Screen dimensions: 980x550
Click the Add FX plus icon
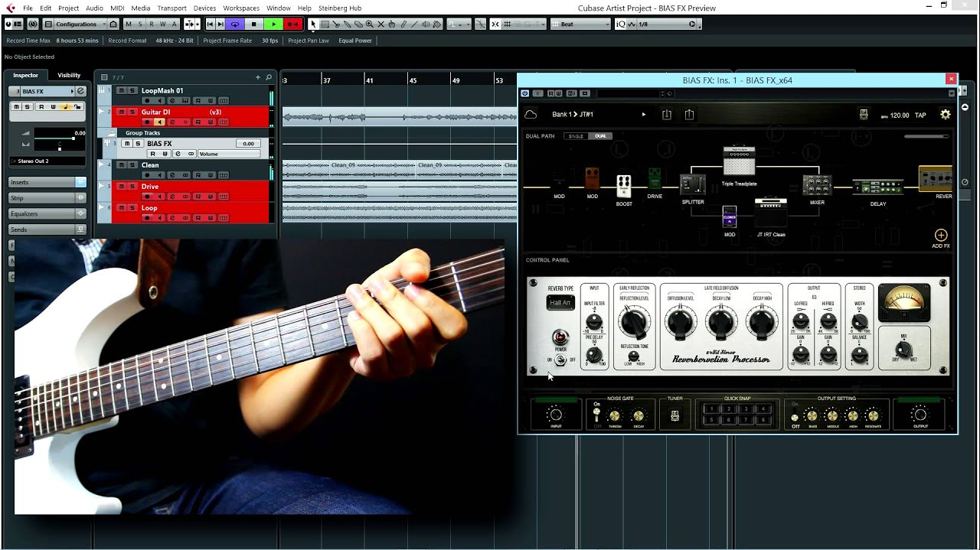click(941, 236)
